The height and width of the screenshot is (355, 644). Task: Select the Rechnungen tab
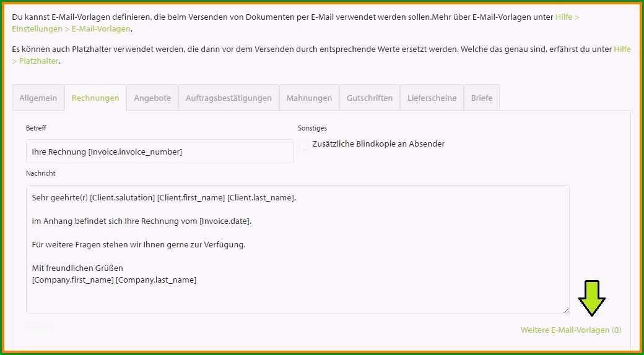click(x=95, y=98)
